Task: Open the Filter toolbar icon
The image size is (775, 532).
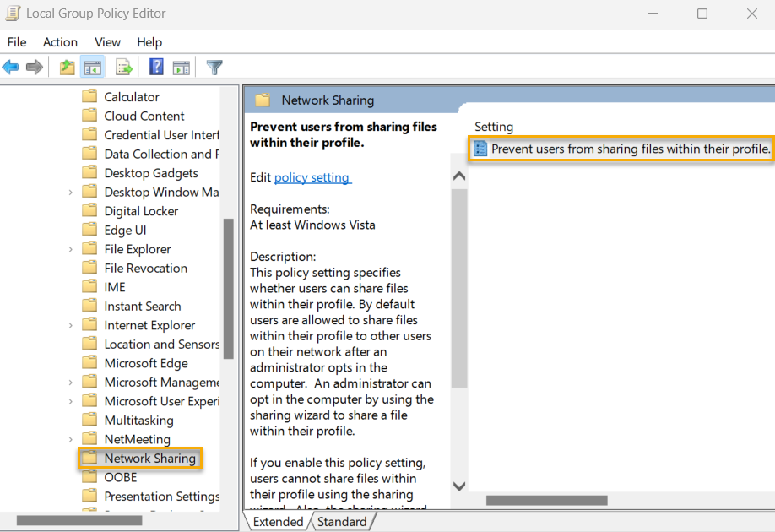Action: pos(214,67)
